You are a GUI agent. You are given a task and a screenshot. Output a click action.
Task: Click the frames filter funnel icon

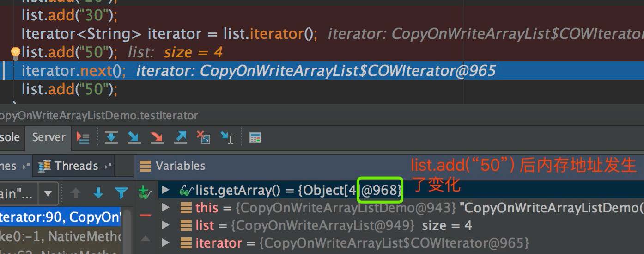pos(121,193)
